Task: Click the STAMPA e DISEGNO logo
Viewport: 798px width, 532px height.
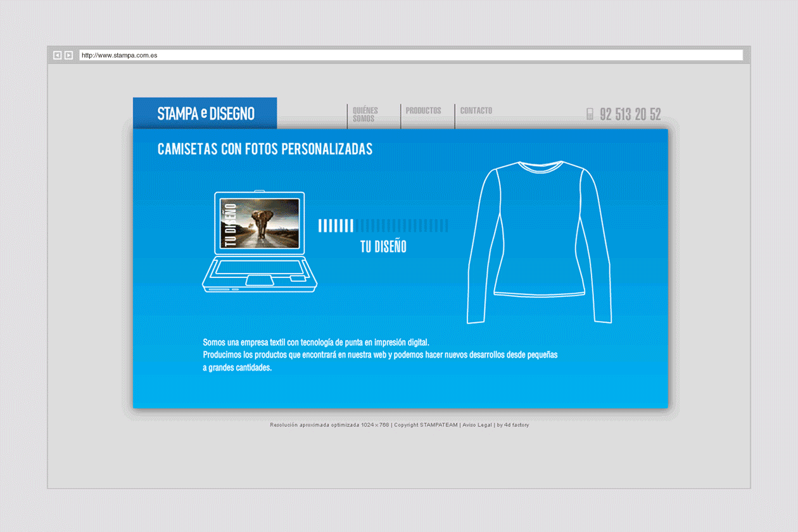Action: (205, 113)
